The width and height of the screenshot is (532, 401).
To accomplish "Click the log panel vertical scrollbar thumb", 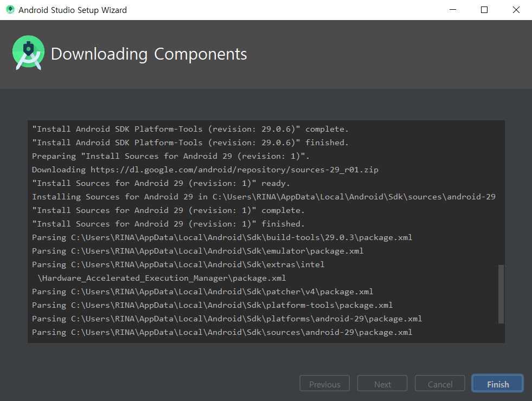I will point(501,294).
